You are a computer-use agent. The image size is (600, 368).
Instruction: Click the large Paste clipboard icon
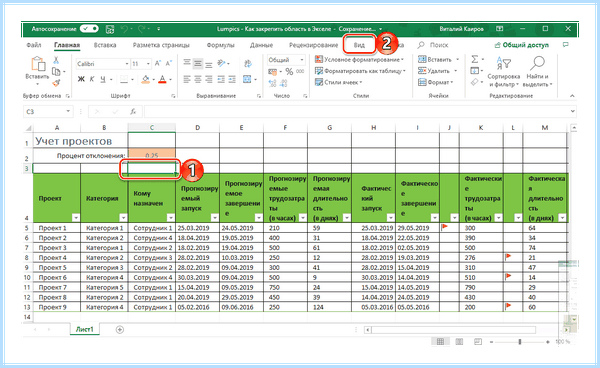tap(38, 64)
